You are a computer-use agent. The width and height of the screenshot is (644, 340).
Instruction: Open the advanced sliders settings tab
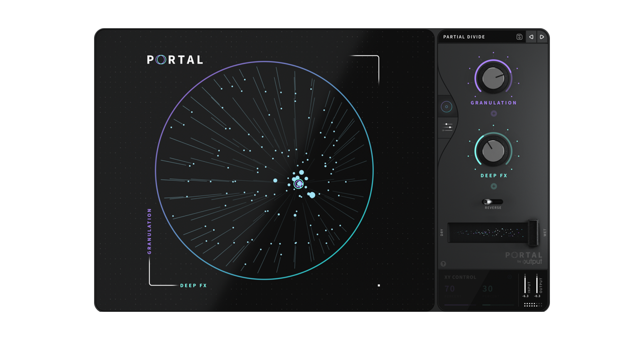click(x=447, y=127)
